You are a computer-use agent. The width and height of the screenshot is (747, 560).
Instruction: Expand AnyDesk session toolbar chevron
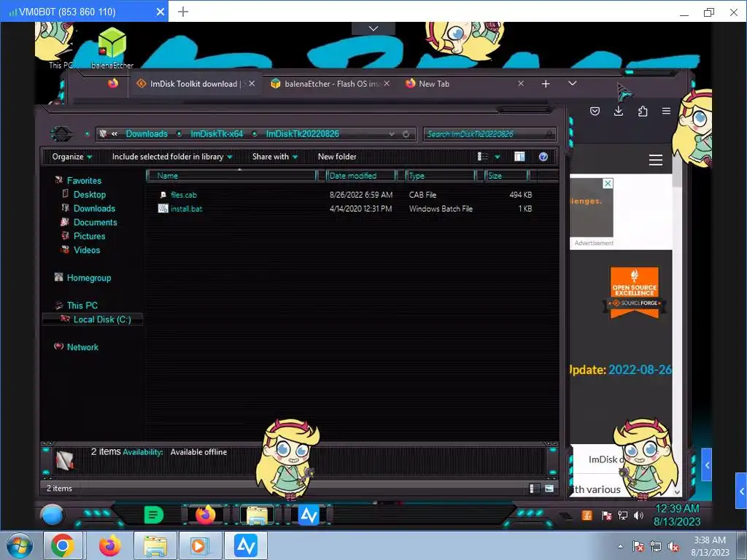pos(373,28)
